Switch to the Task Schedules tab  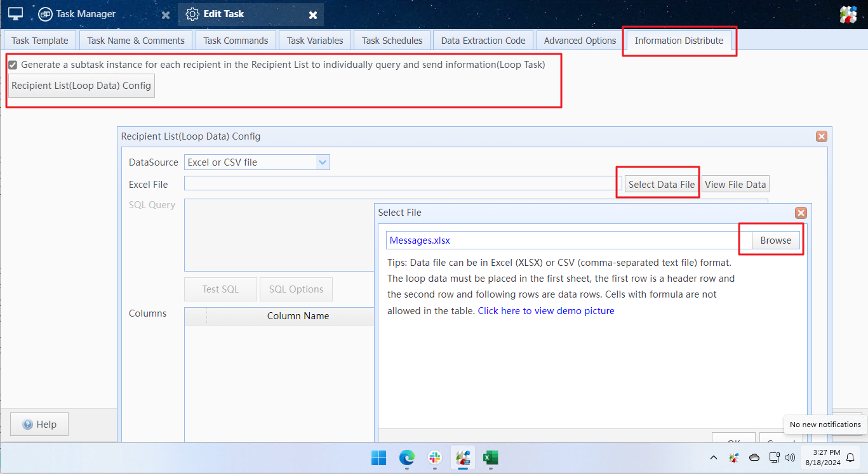click(x=392, y=41)
